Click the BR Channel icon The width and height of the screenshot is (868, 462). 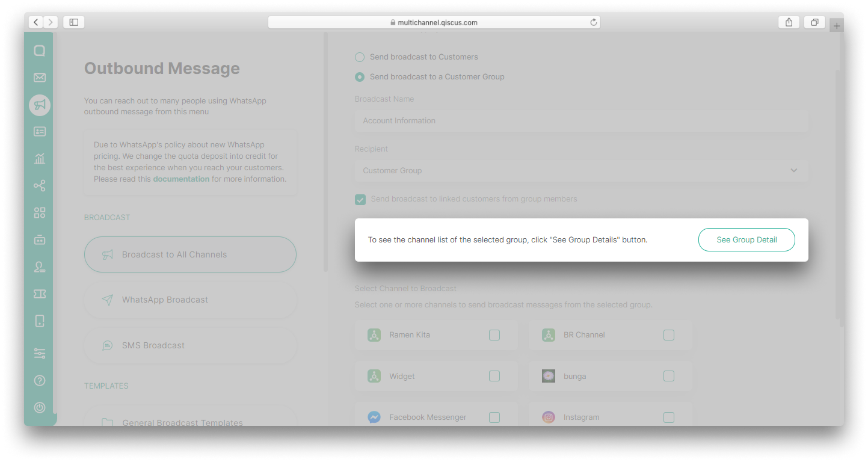pos(548,335)
